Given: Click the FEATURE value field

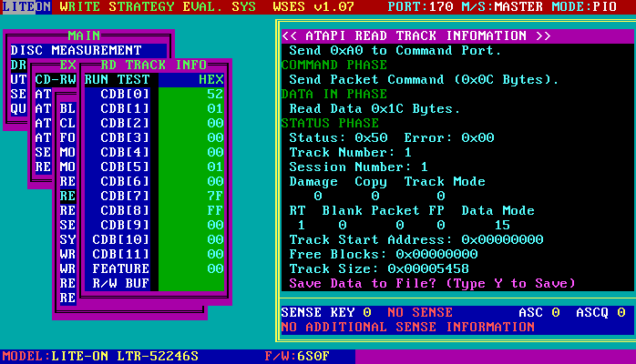Looking at the screenshot, I should point(214,268).
